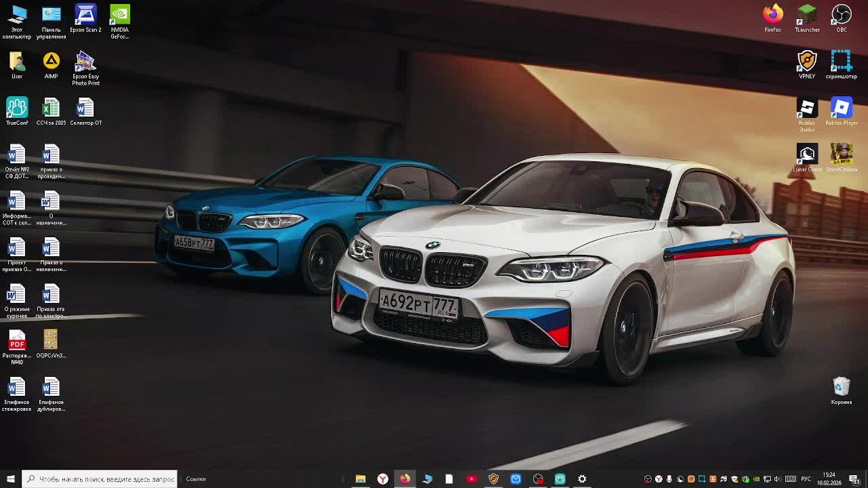Open the notification center

854,479
